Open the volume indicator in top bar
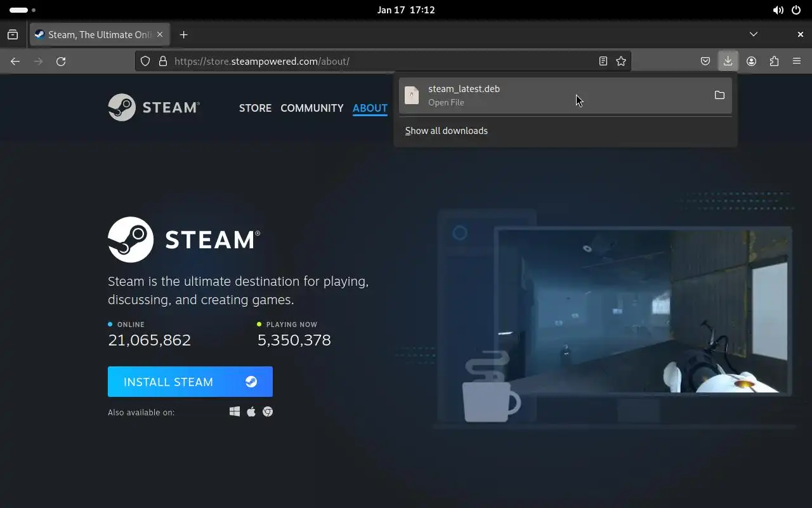Screen dimensions: 812x508 pos(778,10)
